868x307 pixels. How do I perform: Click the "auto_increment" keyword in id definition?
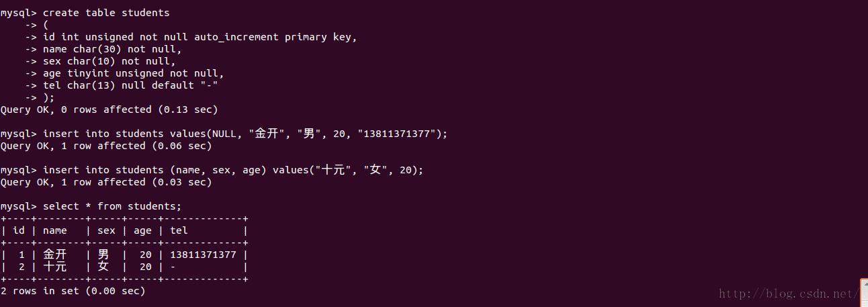236,37
